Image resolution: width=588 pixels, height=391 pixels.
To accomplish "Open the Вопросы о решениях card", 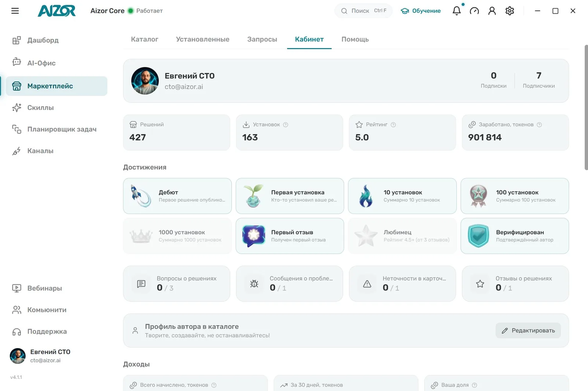I will 176,283.
